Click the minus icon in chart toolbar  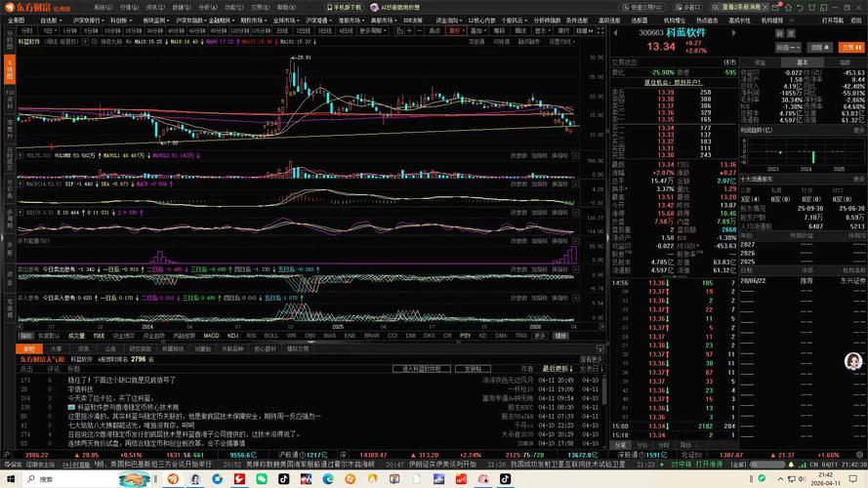419,31
